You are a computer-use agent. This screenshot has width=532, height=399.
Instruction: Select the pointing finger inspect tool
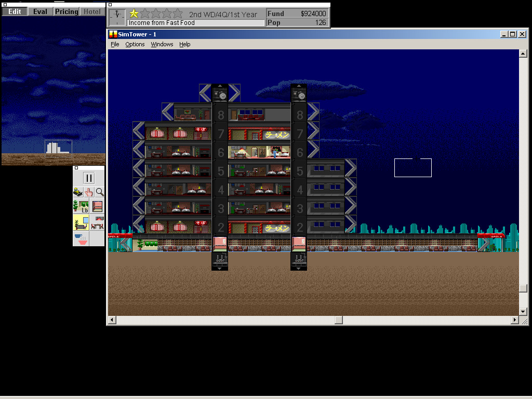(89, 192)
